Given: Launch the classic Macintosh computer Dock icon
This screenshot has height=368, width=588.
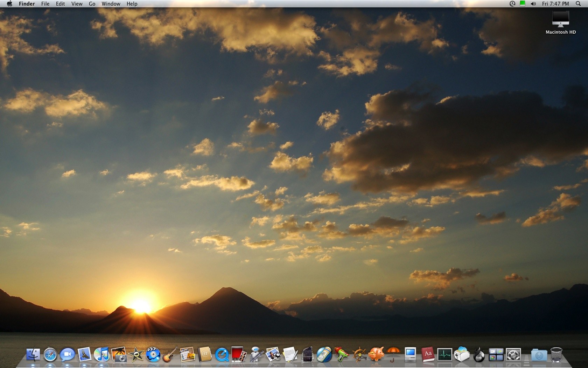Looking at the screenshot, I should (410, 355).
